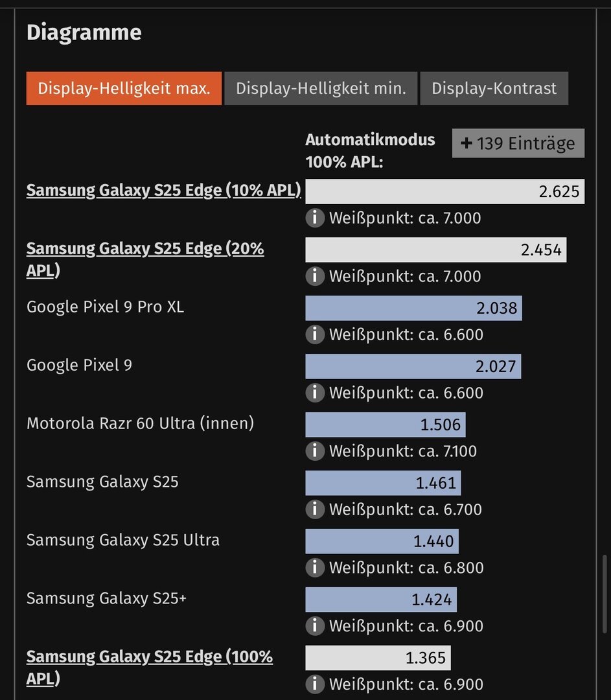This screenshot has height=700, width=611.
Task: Open info icon under Galaxy S25 Ultra bar
Action: tap(314, 568)
